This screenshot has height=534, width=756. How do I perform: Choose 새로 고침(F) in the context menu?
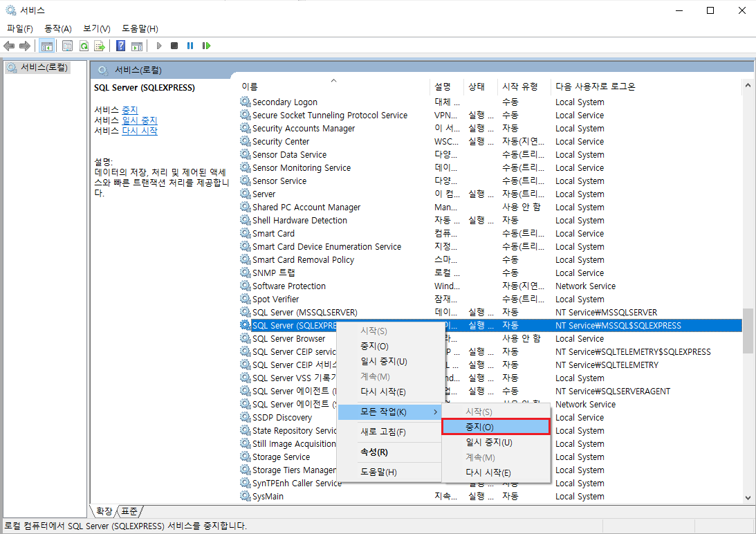(x=389, y=432)
